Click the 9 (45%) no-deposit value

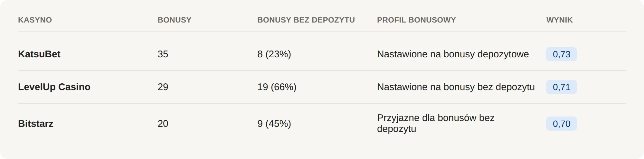click(274, 124)
